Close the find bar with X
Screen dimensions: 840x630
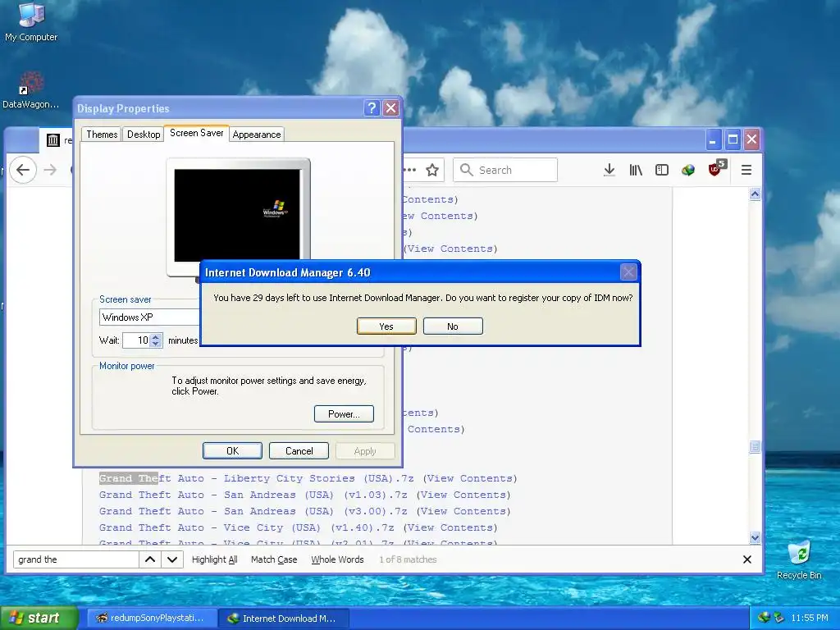click(747, 559)
